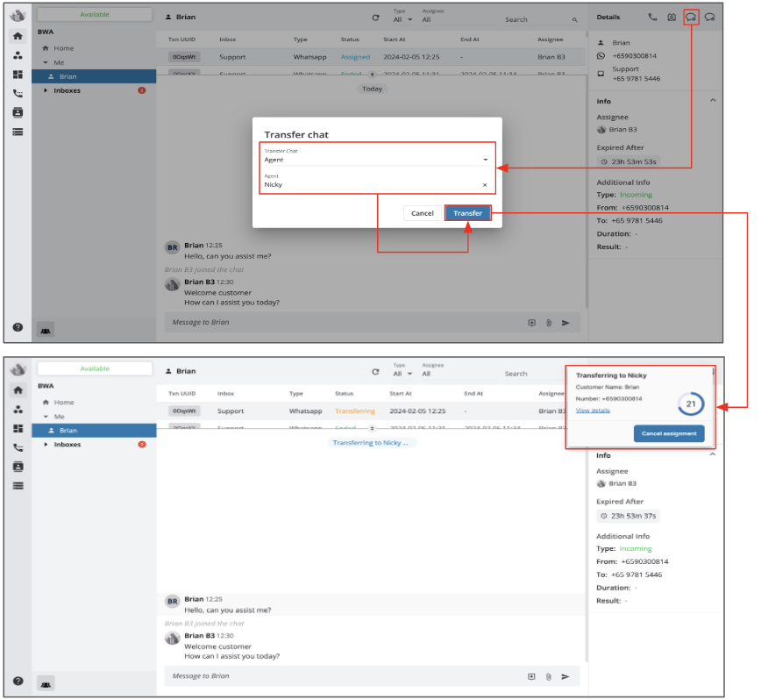Click the attachment paperclip in the Transferring screen
Screen dimensions: 761x700
coord(549,676)
